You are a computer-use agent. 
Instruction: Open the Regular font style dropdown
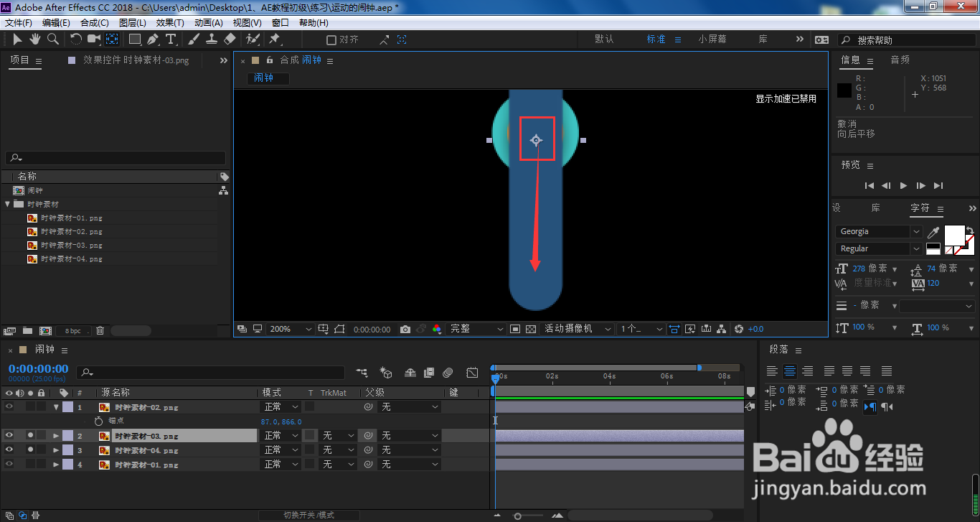(x=879, y=248)
